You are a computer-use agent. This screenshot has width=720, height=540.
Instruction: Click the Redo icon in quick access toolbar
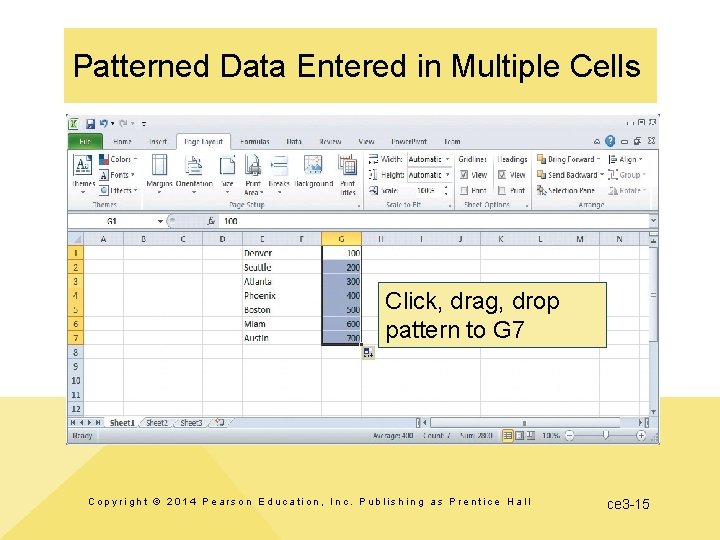tap(123, 124)
